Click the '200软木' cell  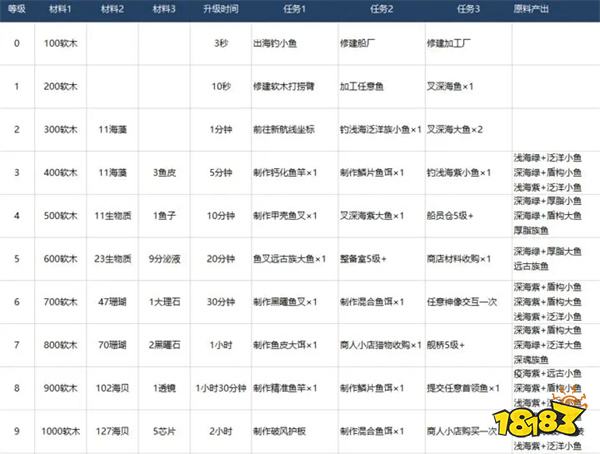pyautogui.click(x=60, y=87)
